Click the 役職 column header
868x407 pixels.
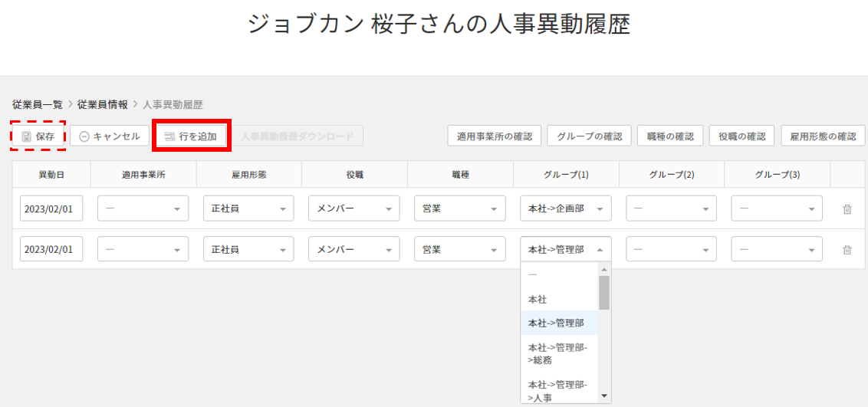click(354, 174)
